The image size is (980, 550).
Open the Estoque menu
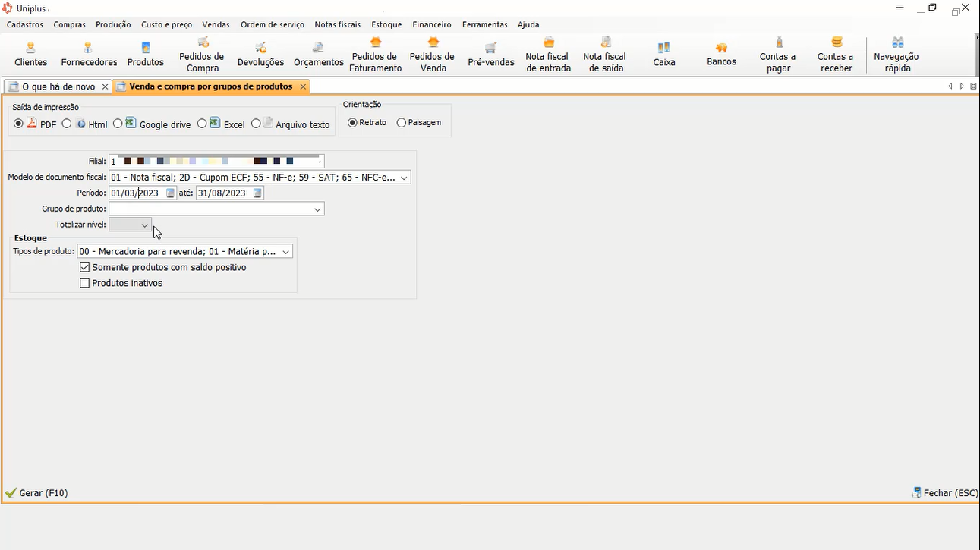tap(386, 25)
